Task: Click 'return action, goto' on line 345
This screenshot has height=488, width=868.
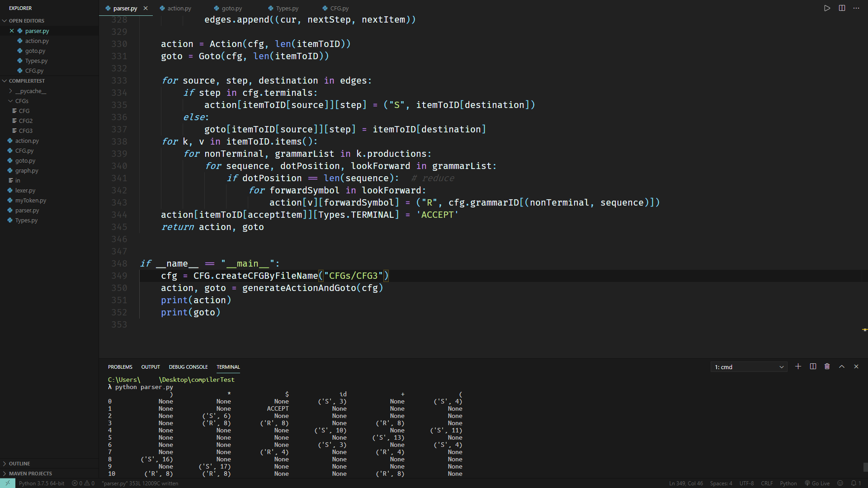Action: click(212, 227)
